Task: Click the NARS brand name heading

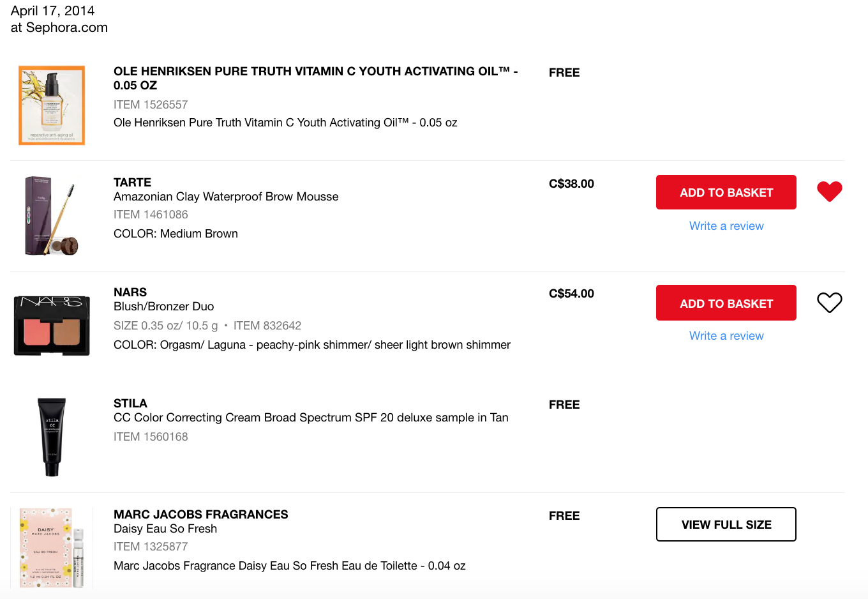Action: (x=130, y=292)
